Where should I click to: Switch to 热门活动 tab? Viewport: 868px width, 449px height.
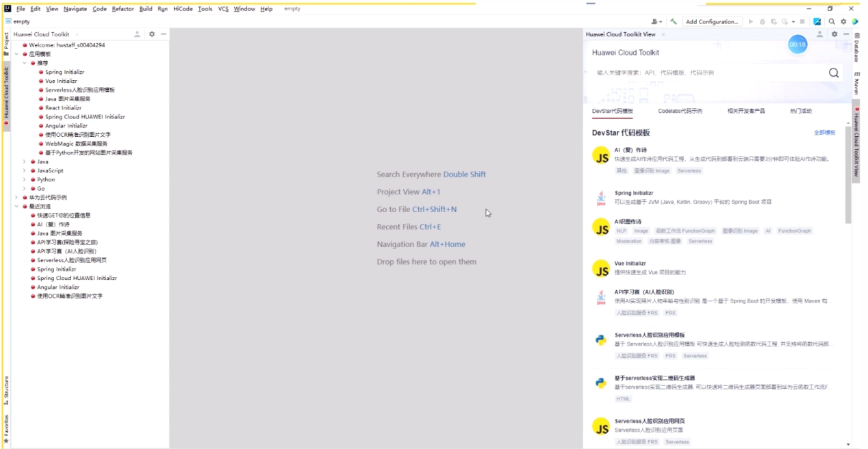801,111
